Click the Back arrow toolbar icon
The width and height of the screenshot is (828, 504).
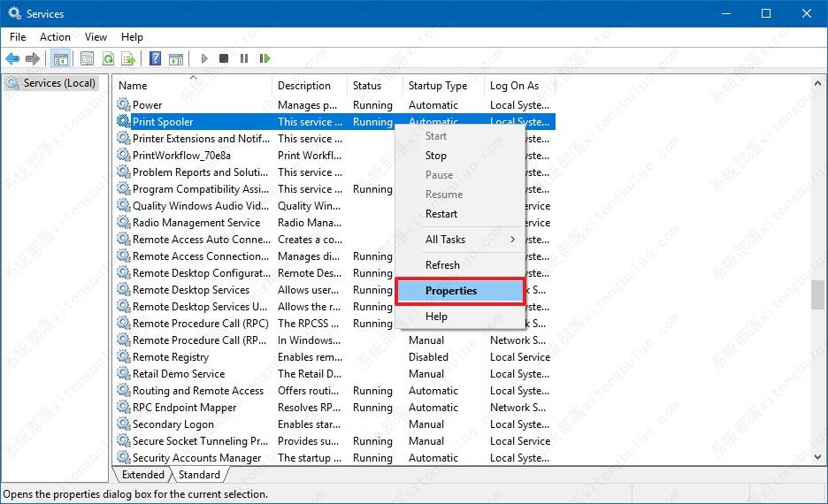tap(12, 58)
